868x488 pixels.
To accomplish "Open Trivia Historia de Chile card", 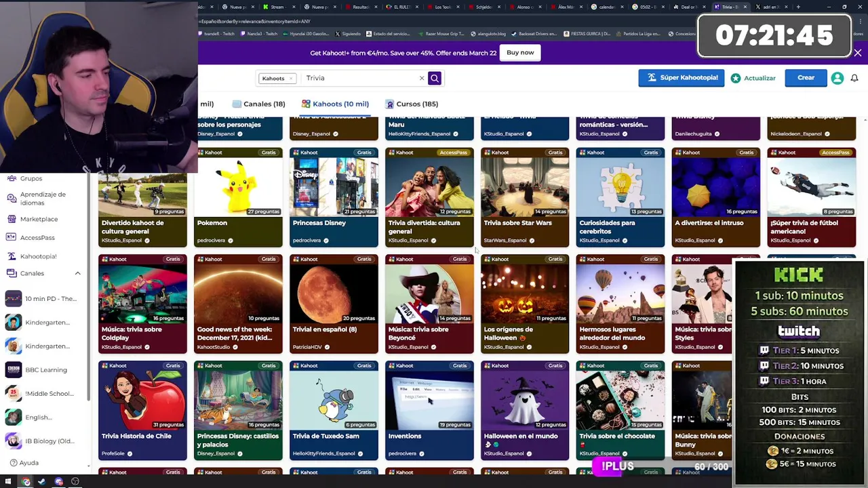I will [x=142, y=410].
